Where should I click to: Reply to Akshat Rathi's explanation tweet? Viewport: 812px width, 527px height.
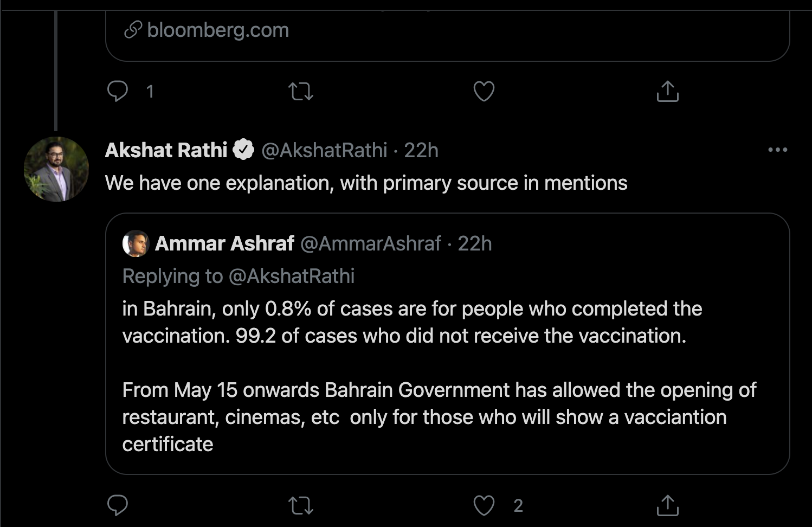pyautogui.click(x=118, y=505)
